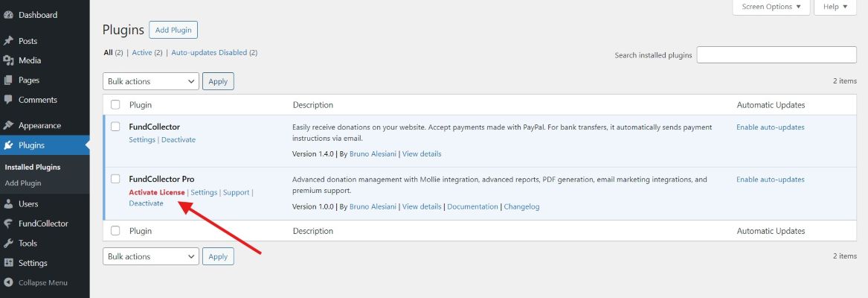Tick the select-all checkbox in table header
868x298 pixels.
click(115, 105)
